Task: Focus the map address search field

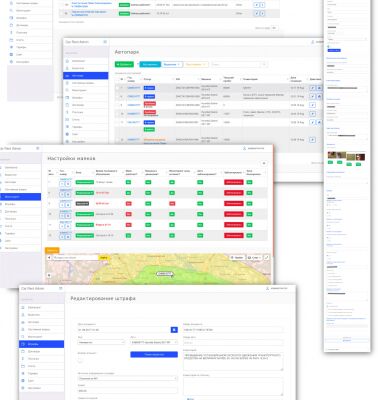Action: 75,258
